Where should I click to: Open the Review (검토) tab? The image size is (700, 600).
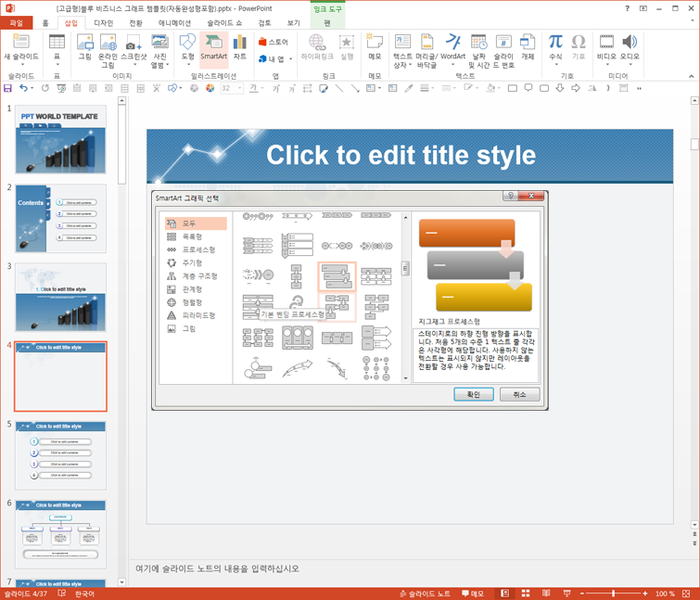264,23
